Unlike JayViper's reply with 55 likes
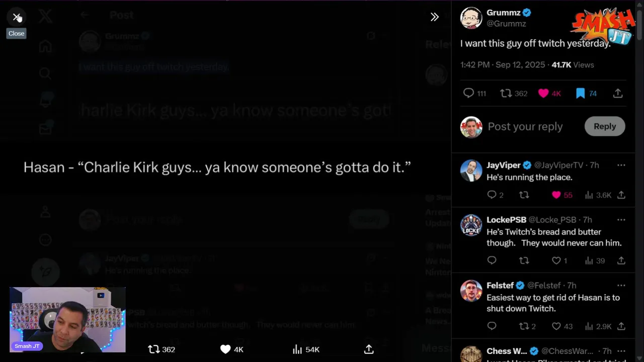644x362 pixels. [562, 195]
